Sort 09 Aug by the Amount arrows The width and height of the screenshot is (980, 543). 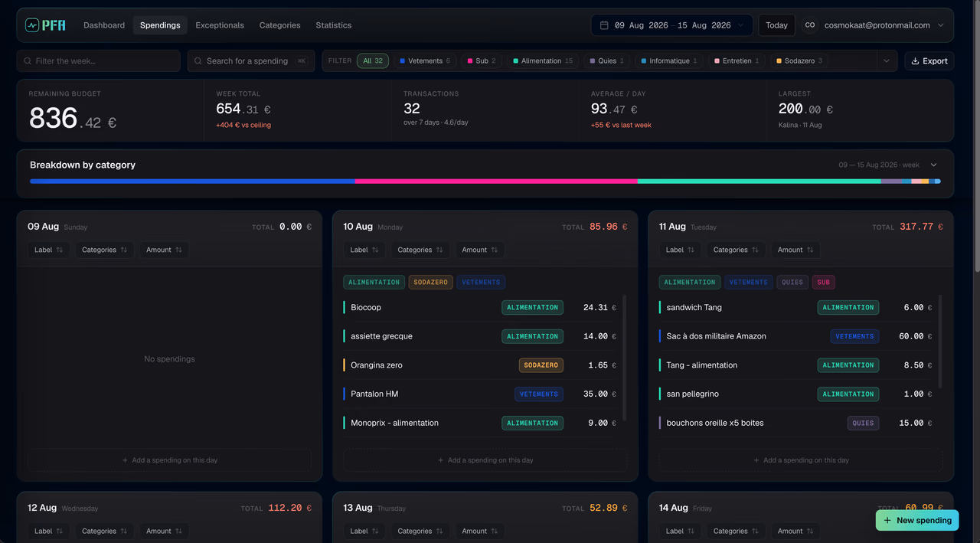(178, 250)
